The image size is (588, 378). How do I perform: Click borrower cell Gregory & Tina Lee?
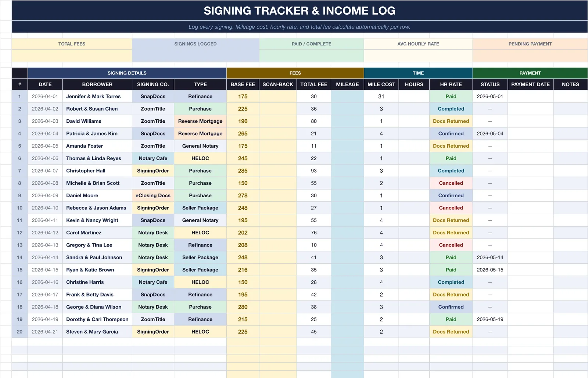pos(97,245)
